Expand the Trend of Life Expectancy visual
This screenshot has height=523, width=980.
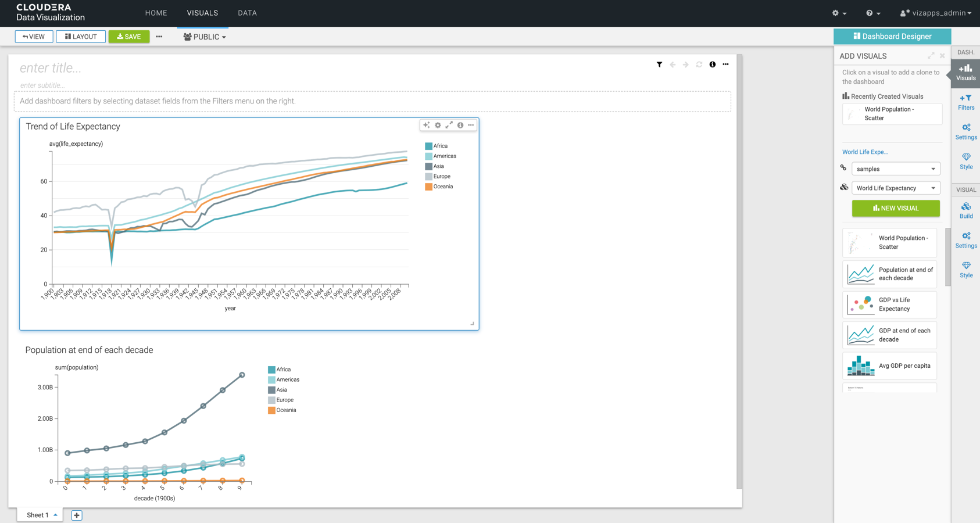[x=449, y=126]
